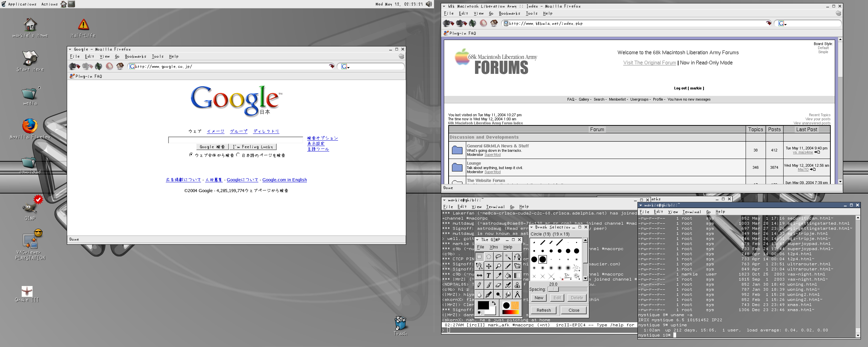Image resolution: width=868 pixels, height=347 pixels.
Task: Select the Ellipse Select tool in GIMP
Action: [489, 257]
